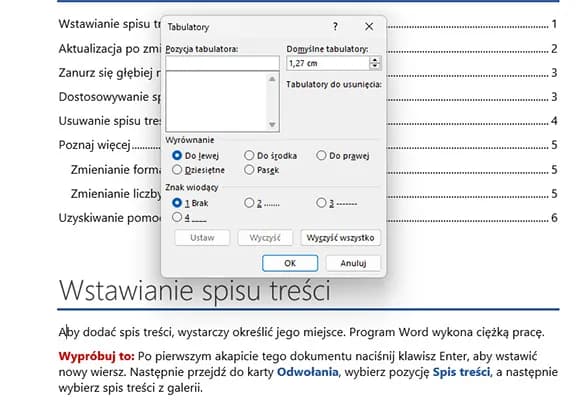Select Do środka alignment radio button

pyautogui.click(x=249, y=155)
